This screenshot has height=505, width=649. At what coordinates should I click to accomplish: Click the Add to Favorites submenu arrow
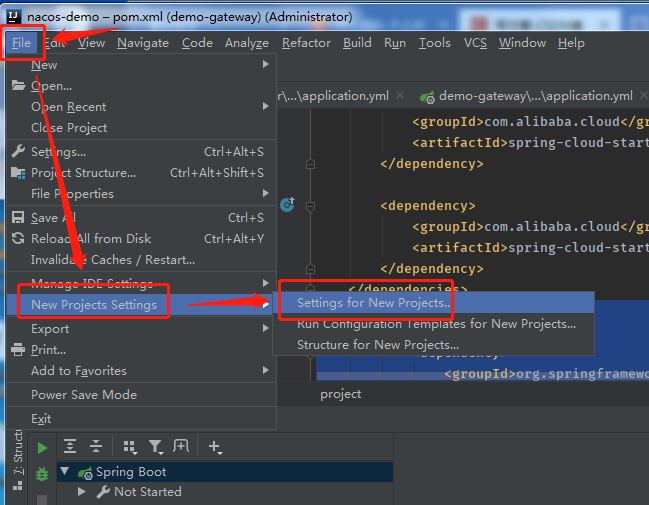point(266,370)
